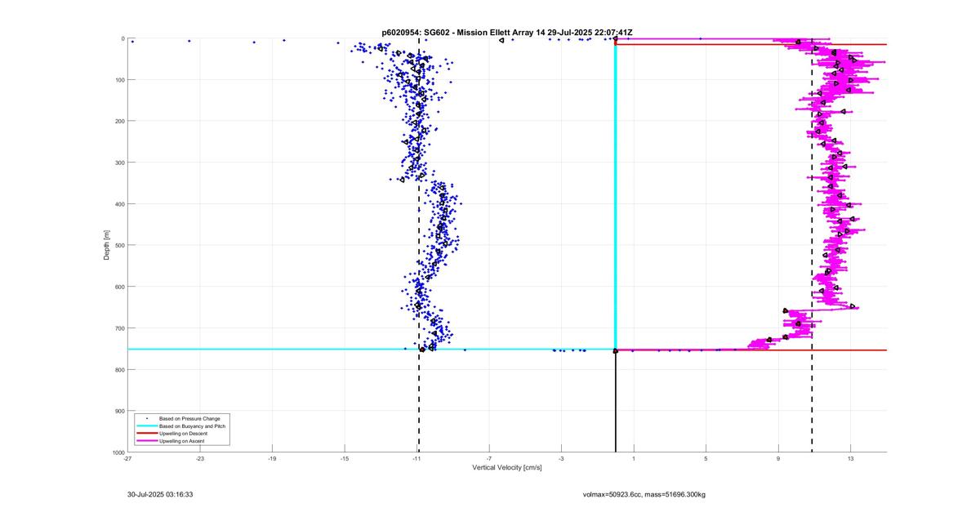The width and height of the screenshot is (980, 508).
Task: Click the velocity tick label '-15'
Action: [x=345, y=459]
